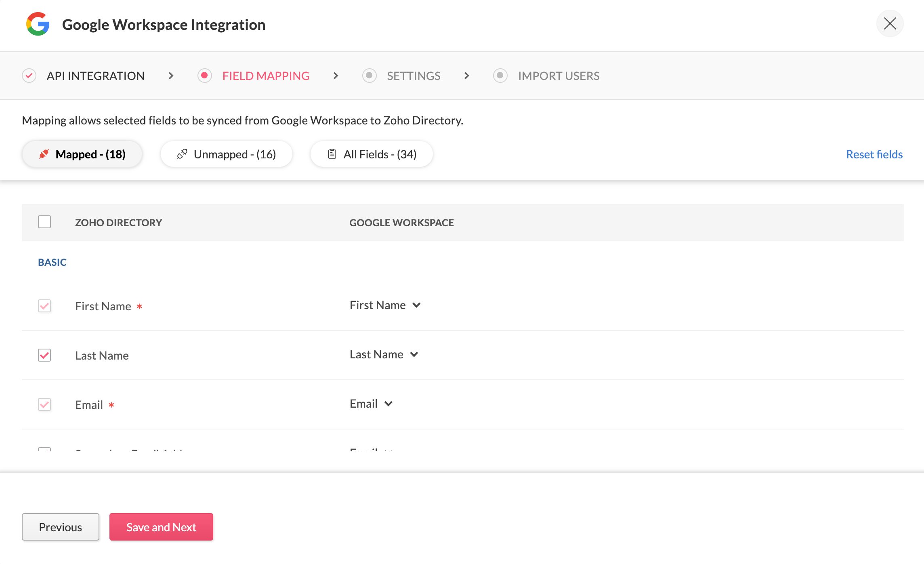
Task: Click the Email row checkbox
Action: coord(44,404)
